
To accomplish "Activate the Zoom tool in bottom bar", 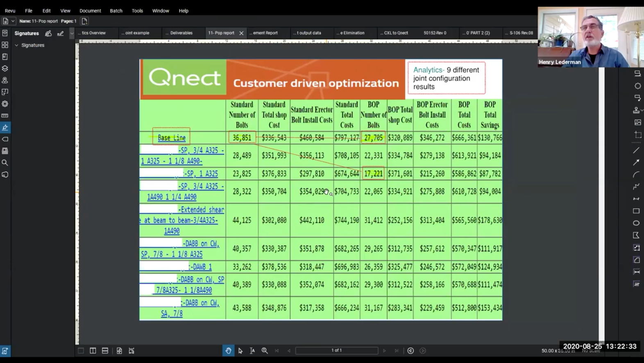I will click(x=265, y=351).
